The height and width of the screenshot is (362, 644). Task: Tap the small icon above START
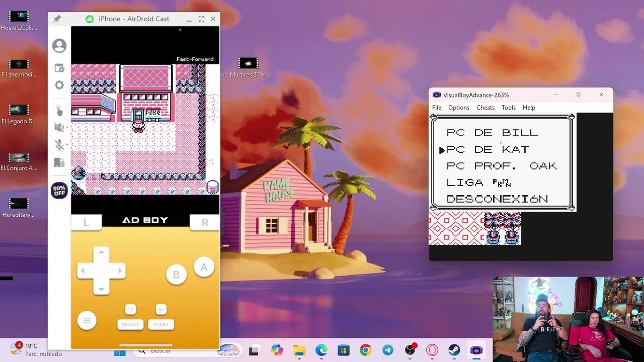click(161, 309)
